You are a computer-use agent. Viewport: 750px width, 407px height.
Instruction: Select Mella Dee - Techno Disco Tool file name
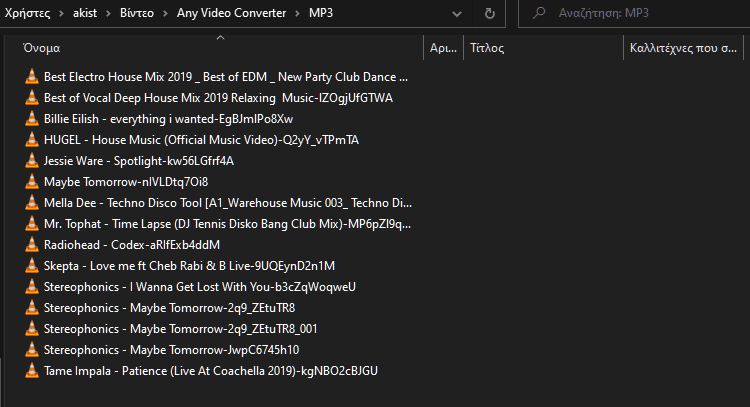(x=228, y=203)
